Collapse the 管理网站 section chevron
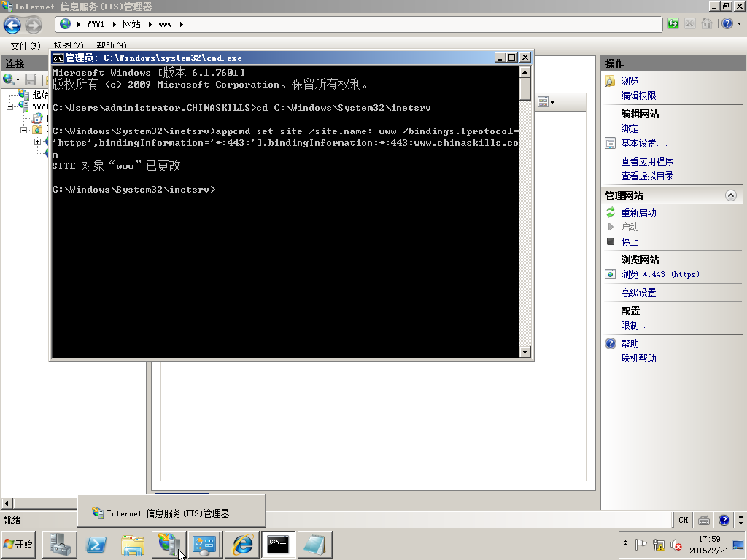 [x=731, y=195]
